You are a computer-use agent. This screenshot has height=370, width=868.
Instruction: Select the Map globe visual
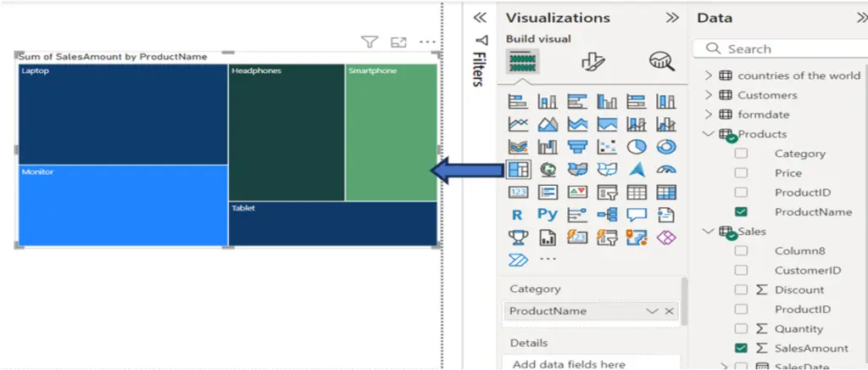548,170
